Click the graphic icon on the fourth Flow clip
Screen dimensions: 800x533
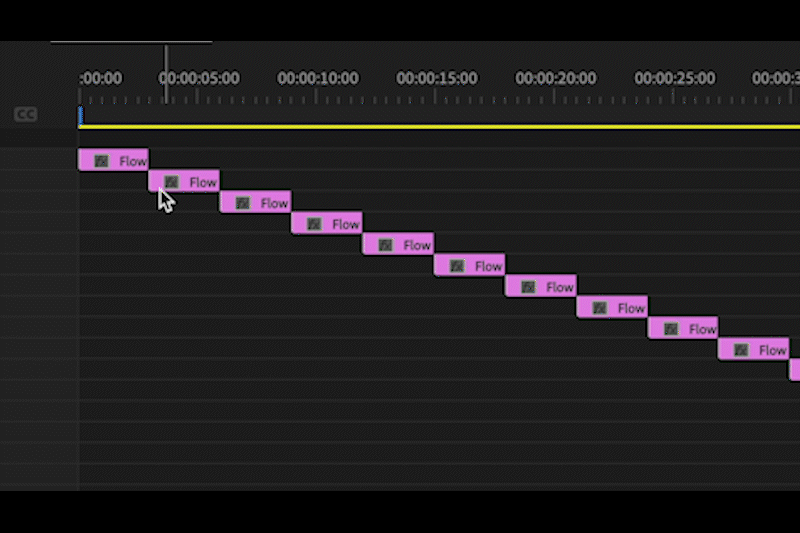click(x=314, y=224)
